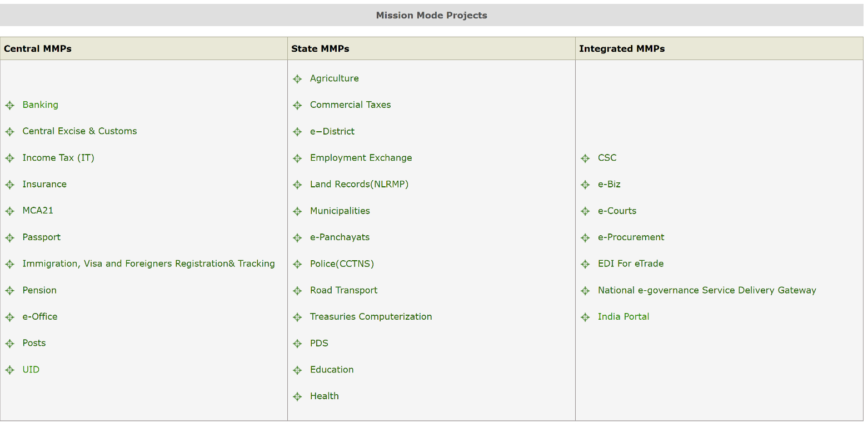
Task: Click the bullet icon beside Income Tax (IT)
Action: [x=9, y=158]
